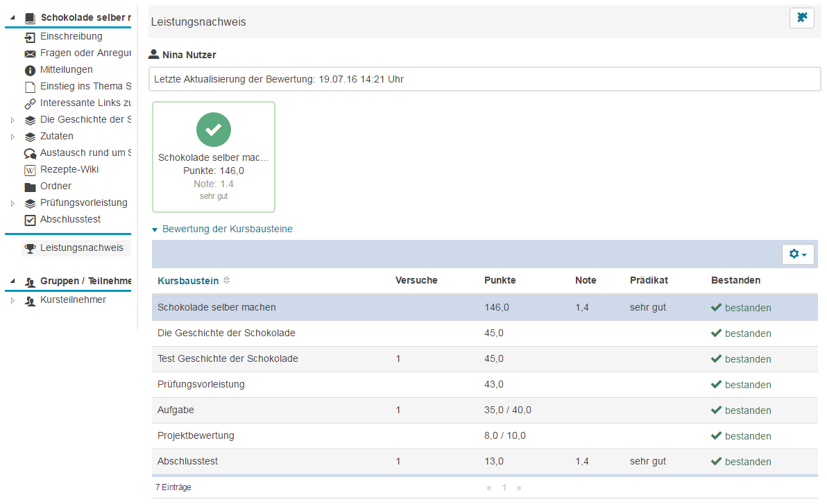
Task: Open Abschlusstest in the course menu
Action: 70,220
